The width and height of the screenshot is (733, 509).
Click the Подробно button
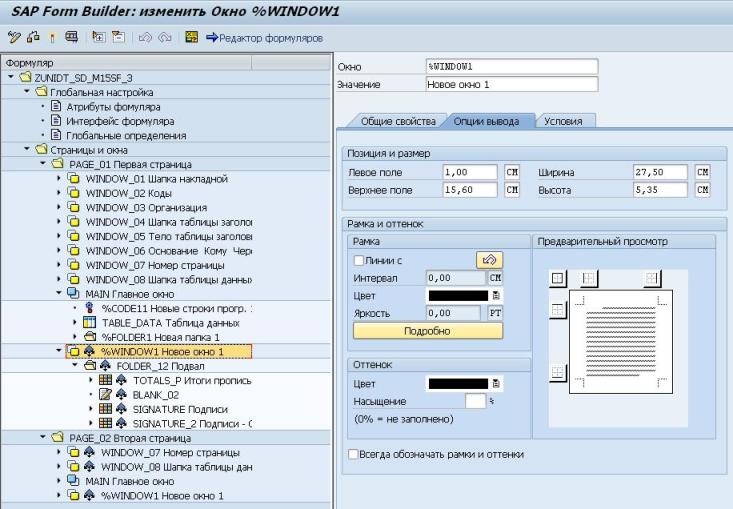coord(427,331)
